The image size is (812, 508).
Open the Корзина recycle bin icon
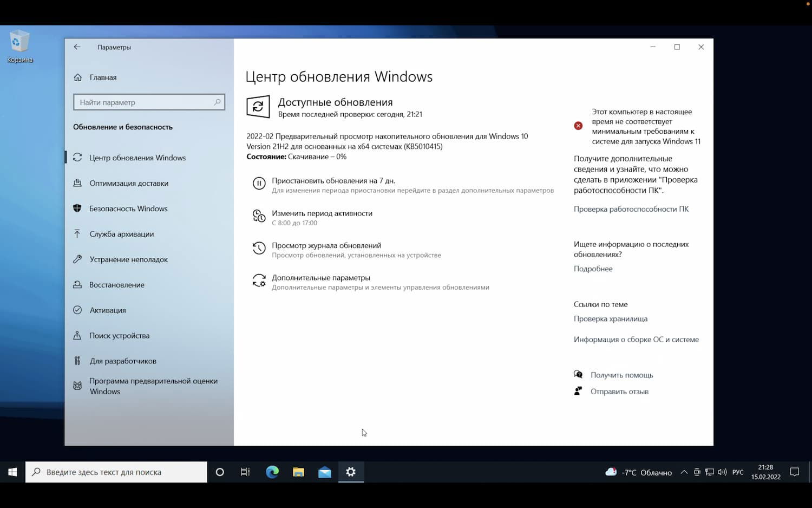pyautogui.click(x=19, y=47)
